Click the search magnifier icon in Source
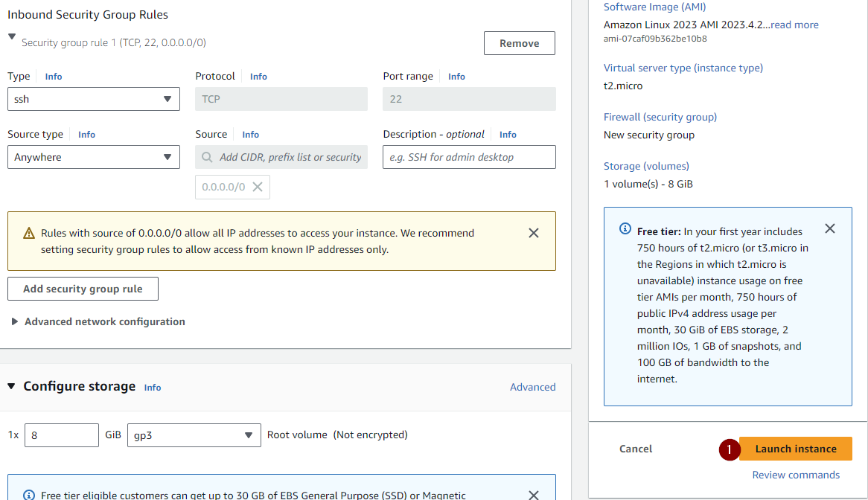868x500 pixels. (207, 157)
